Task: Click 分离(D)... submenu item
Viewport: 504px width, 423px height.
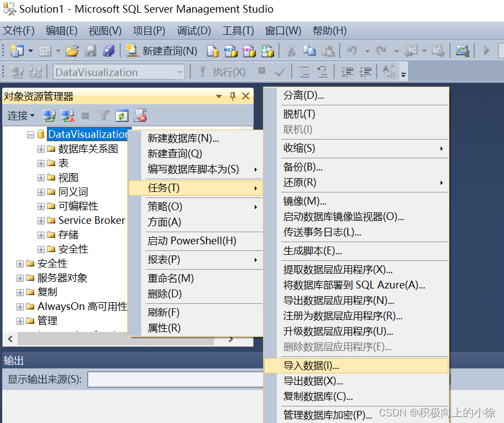Action: coord(356,95)
